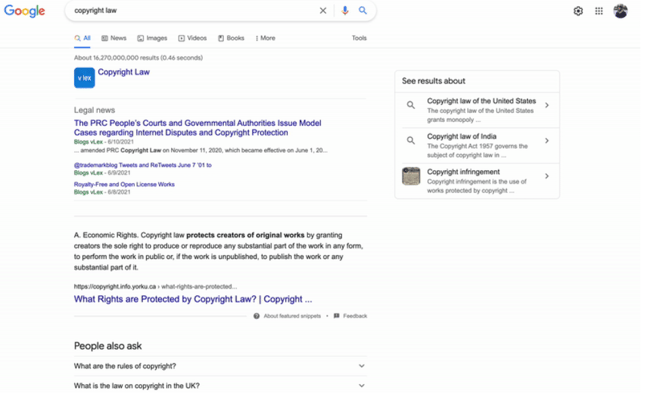Open search Tools
The width and height of the screenshot is (670, 399).
(359, 38)
